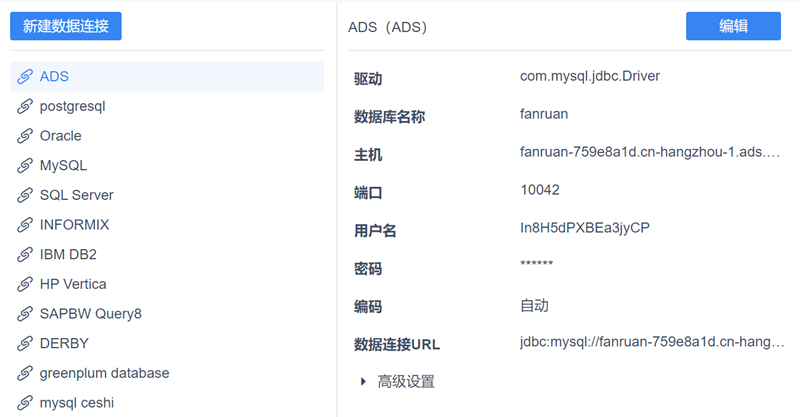Click the link icon beside IBM DB2

tap(25, 255)
